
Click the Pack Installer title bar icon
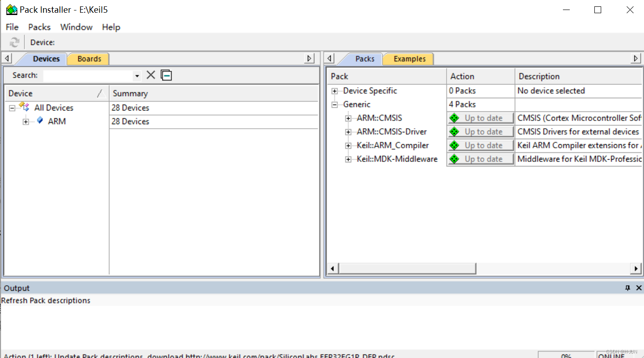pyautogui.click(x=11, y=10)
